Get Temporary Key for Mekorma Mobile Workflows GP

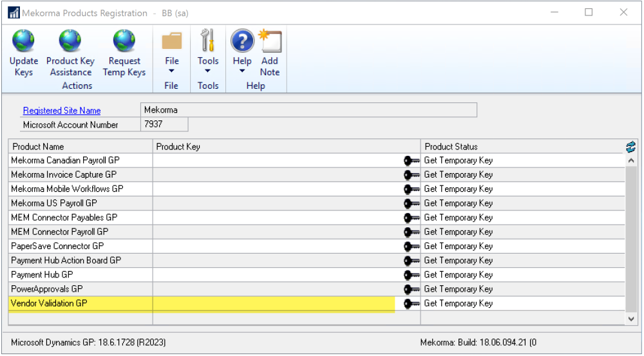459,189
